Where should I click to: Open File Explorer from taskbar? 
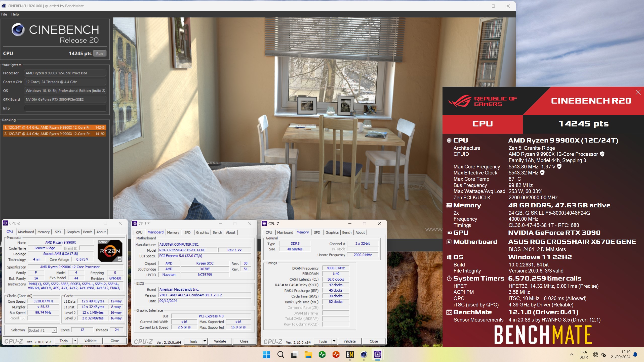308,354
